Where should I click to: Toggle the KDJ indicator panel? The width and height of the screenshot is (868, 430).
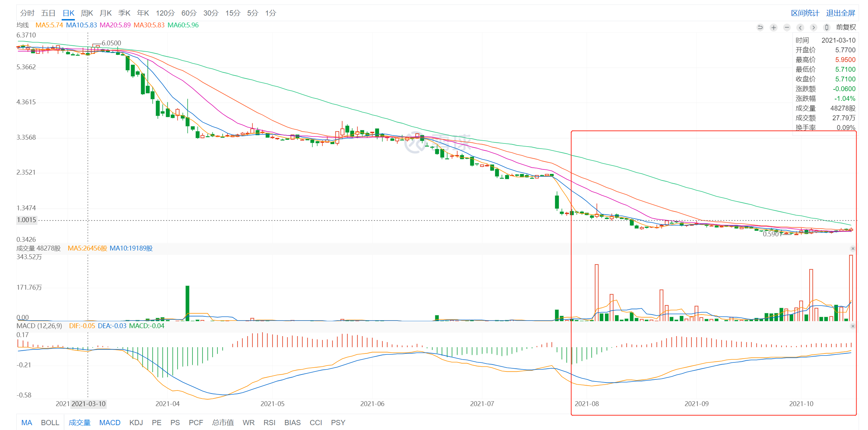(x=136, y=422)
